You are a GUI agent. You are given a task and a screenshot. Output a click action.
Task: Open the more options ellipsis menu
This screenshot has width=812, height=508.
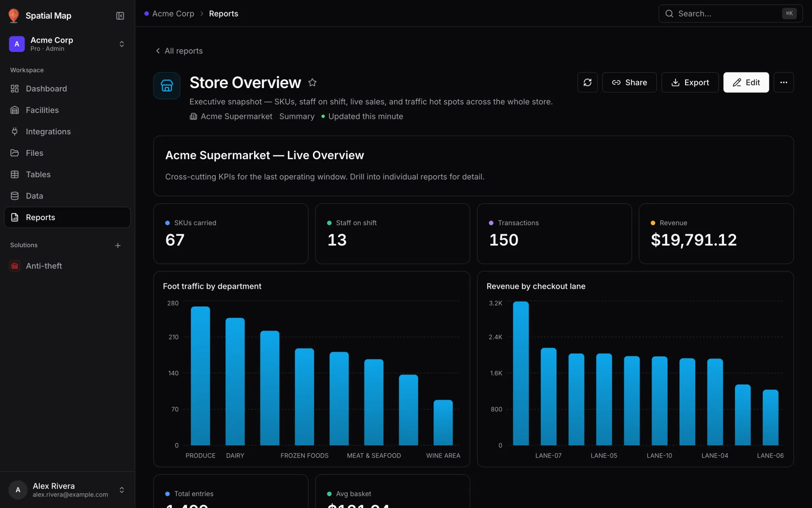pos(784,83)
